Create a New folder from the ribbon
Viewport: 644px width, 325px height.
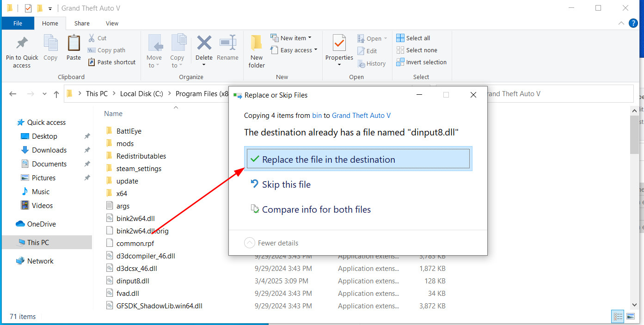[257, 51]
